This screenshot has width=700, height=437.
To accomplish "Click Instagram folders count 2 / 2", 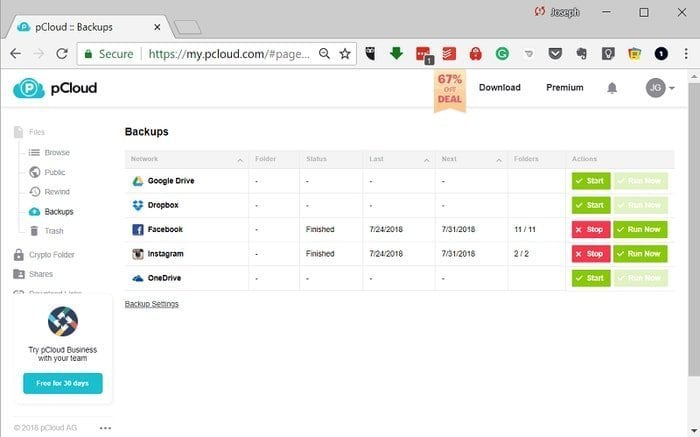I will [521, 254].
